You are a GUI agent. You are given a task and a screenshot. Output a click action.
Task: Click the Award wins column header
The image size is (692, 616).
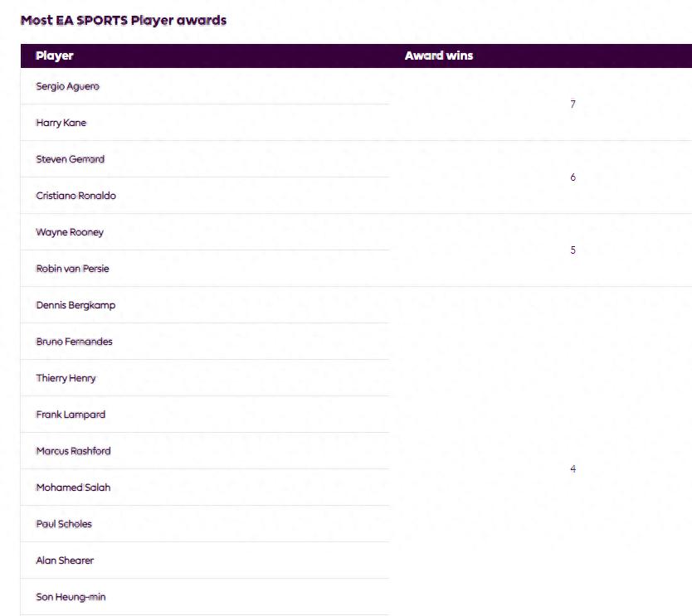[439, 56]
